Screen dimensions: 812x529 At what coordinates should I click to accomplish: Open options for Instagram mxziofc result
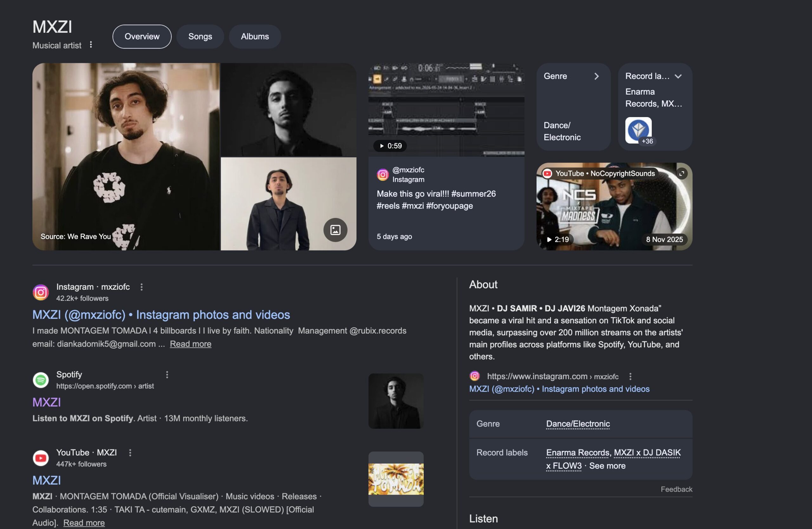(x=141, y=287)
